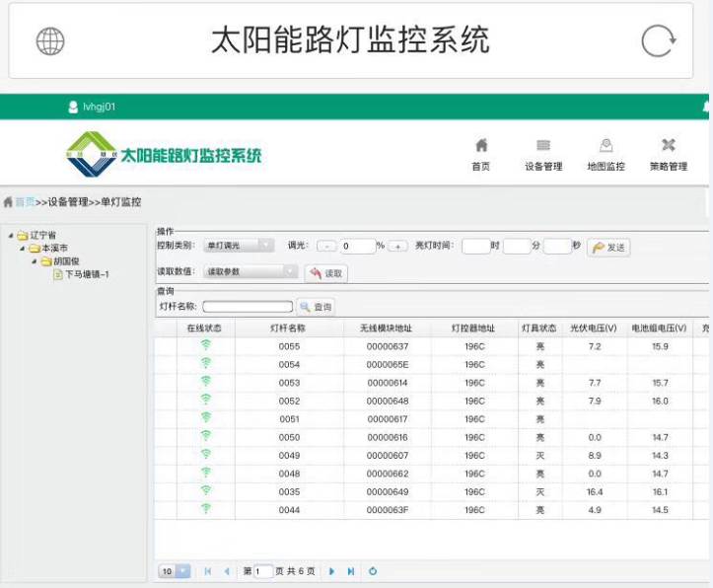713x588 pixels.
Task: Click the 灯杆名称 column header
Action: 288,328
